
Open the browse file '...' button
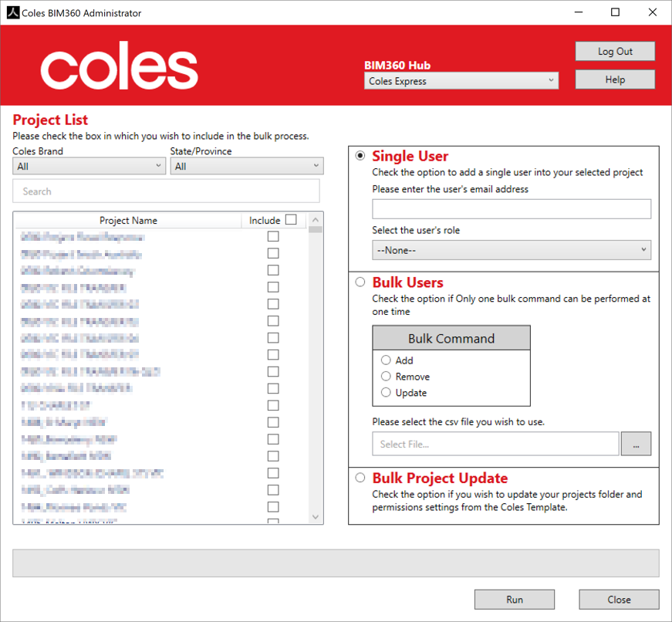tap(636, 444)
